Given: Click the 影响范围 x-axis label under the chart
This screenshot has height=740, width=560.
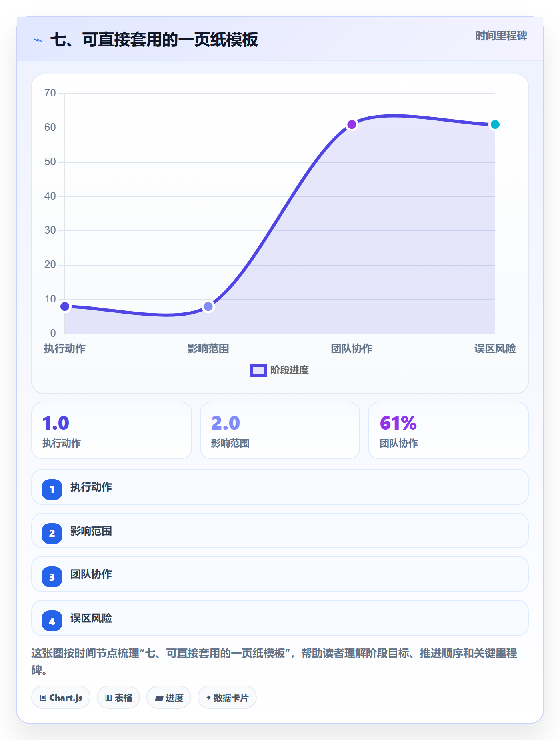Looking at the screenshot, I should [208, 349].
